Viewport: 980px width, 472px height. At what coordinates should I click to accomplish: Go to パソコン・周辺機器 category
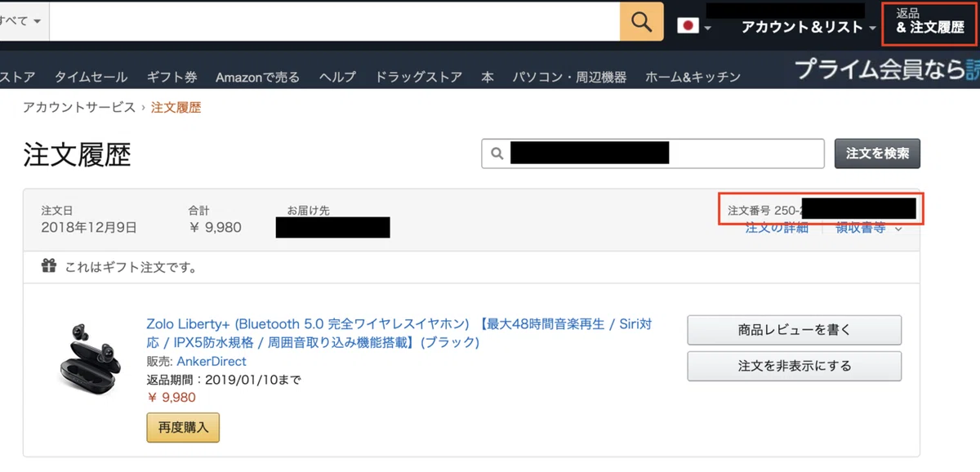[x=569, y=77]
